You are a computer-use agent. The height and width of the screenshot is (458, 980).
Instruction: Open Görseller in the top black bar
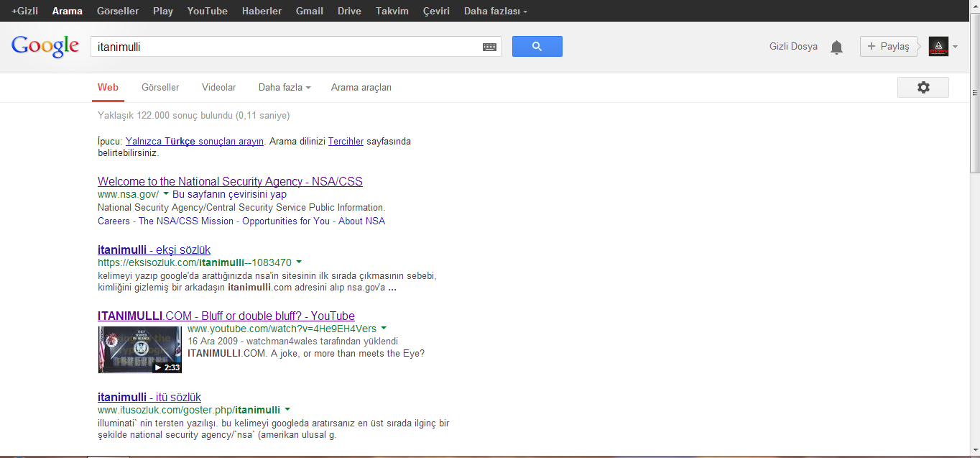118,11
